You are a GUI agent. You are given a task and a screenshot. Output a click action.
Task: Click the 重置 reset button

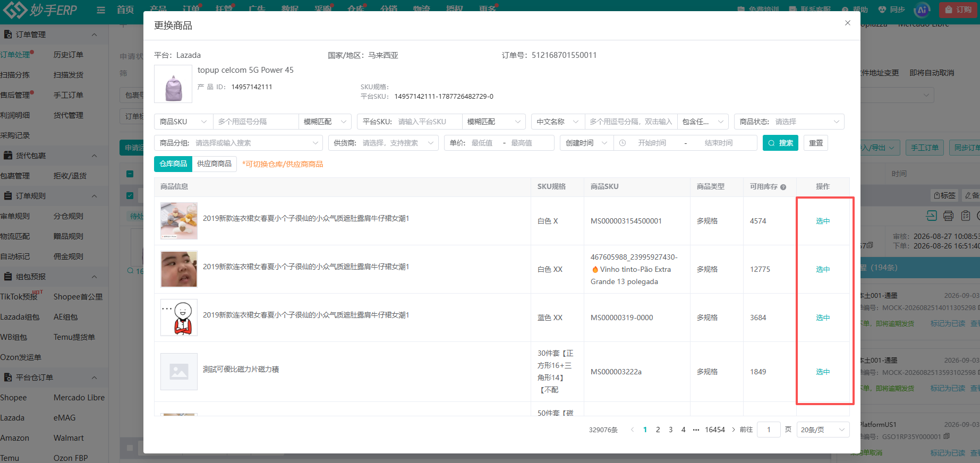(816, 143)
